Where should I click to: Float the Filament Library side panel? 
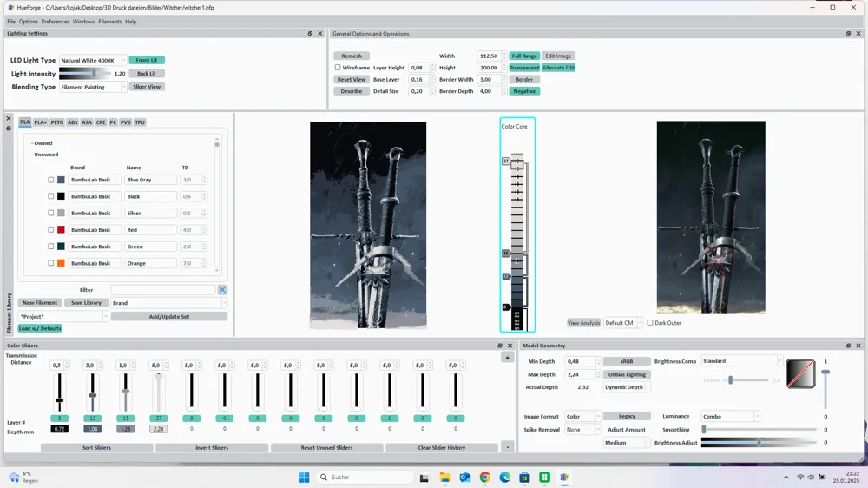[x=9, y=129]
